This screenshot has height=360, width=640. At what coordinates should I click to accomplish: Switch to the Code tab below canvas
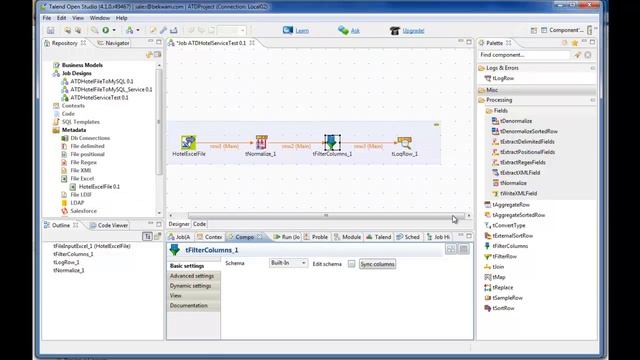(200, 224)
